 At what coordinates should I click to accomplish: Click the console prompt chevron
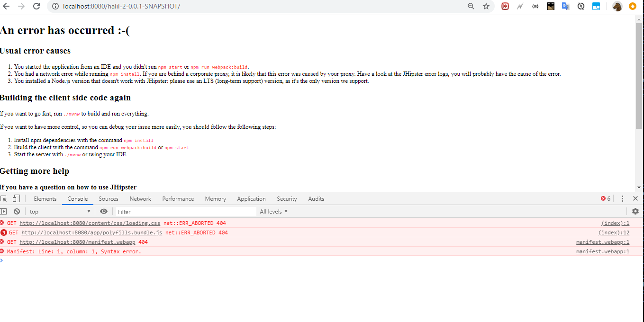tap(2, 260)
